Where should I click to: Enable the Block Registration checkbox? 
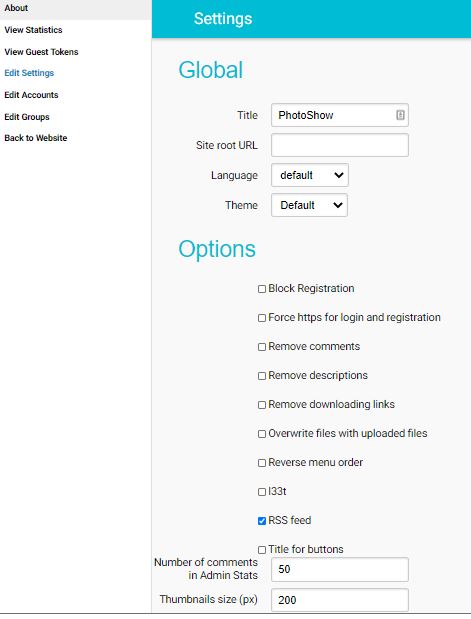point(262,289)
